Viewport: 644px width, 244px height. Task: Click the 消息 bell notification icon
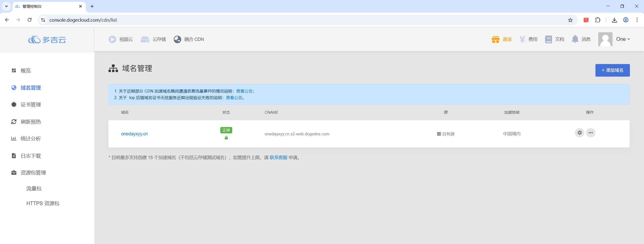pos(575,39)
